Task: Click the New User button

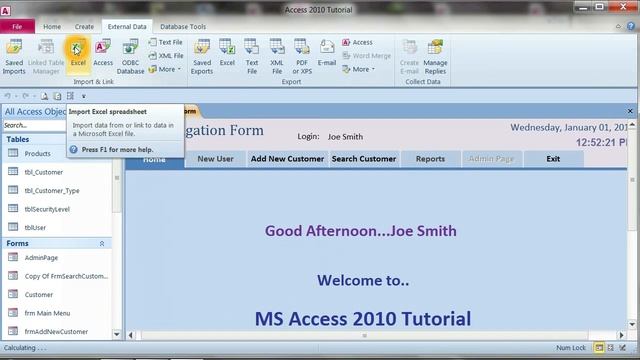Action: coord(215,159)
